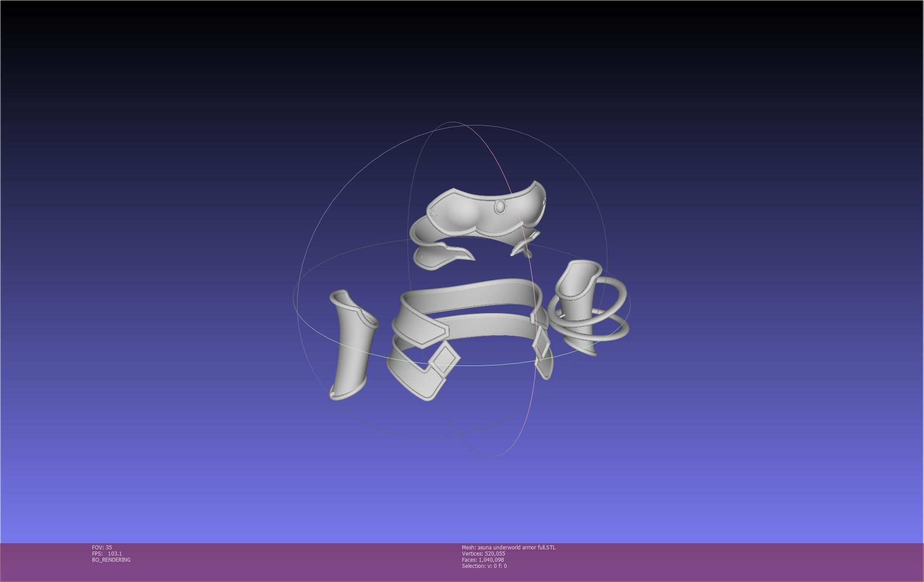
Task: Click the BO_RENDERING status label
Action: [x=111, y=560]
